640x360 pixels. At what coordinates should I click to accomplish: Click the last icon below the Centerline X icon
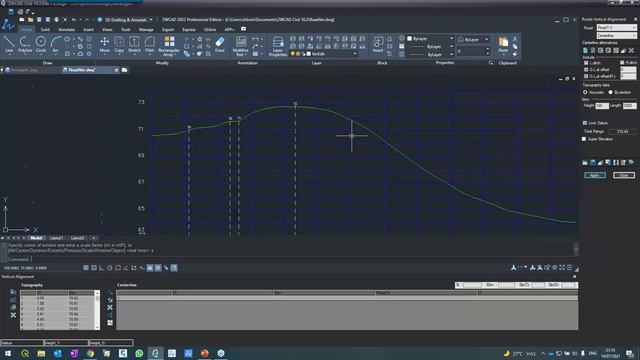pos(110,323)
